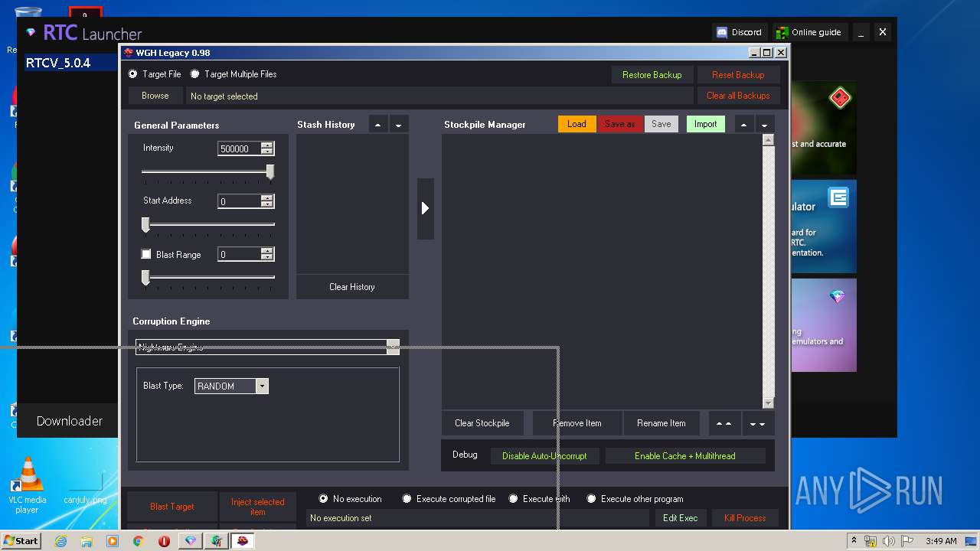980x551 pixels.
Task: Click the Stockpile list scrollbar
Action: pyautogui.click(x=769, y=272)
